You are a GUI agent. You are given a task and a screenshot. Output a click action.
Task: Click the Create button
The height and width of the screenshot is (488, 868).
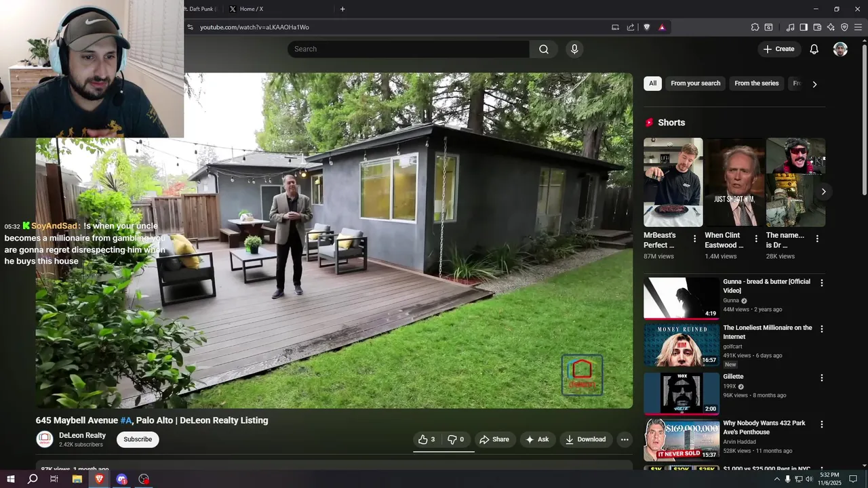778,49
